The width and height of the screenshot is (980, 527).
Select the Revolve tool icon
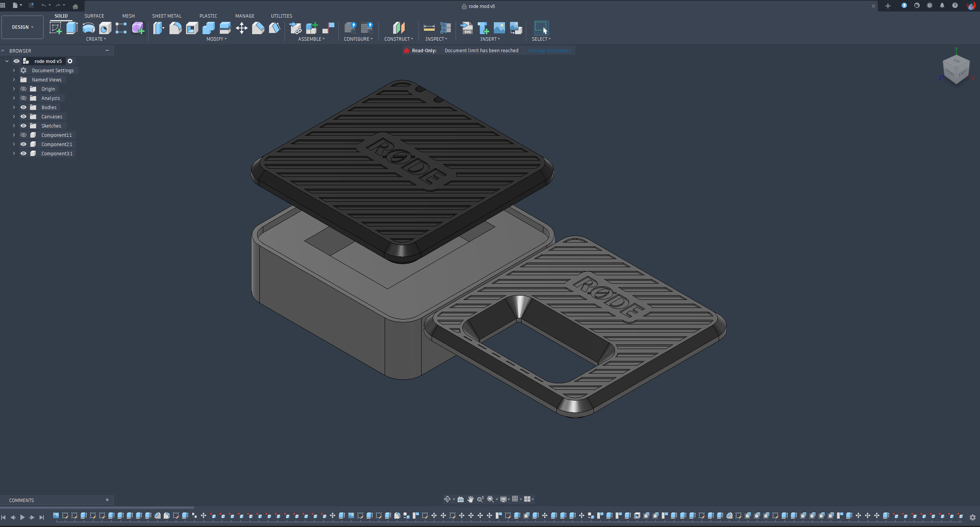click(89, 28)
